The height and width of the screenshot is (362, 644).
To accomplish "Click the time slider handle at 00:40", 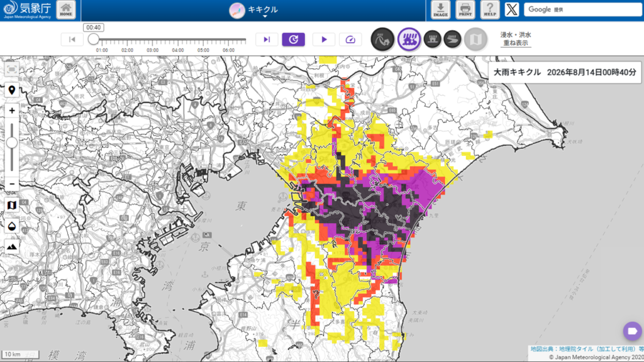I will [94, 40].
